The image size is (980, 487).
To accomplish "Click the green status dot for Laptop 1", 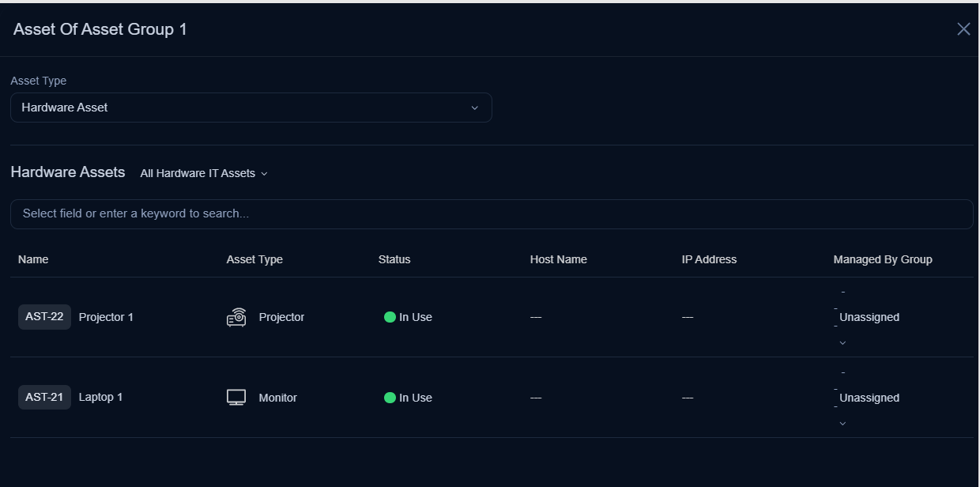I will pos(390,398).
